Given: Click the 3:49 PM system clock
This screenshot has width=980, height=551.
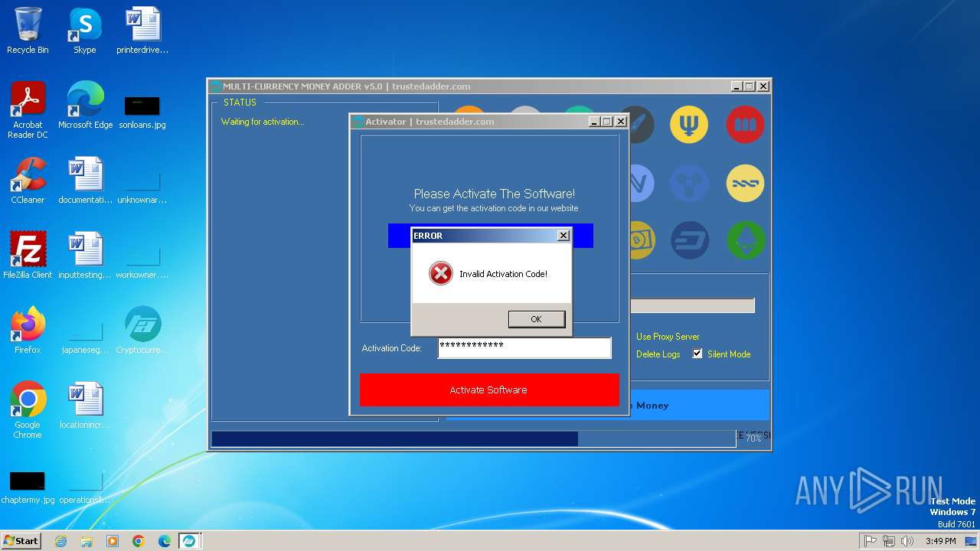Looking at the screenshot, I should 940,541.
